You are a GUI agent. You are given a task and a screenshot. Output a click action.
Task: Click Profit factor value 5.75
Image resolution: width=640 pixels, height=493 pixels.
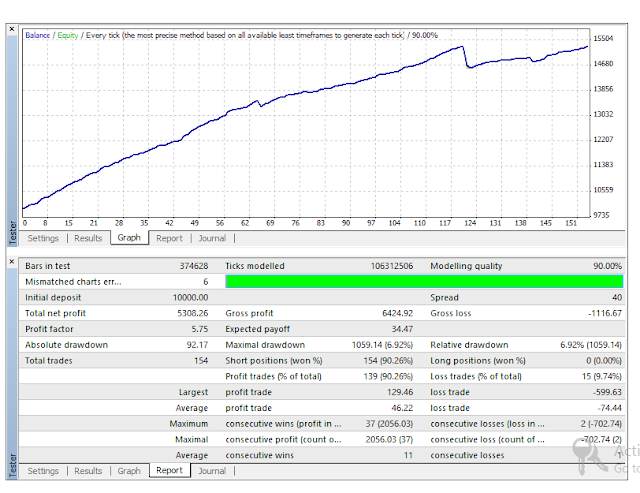click(200, 329)
